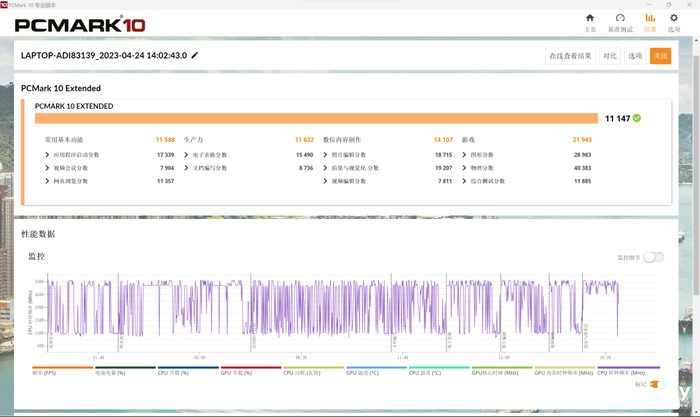Maximize the PCMark 10 window
This screenshot has height=417, width=700.
[x=669, y=4]
